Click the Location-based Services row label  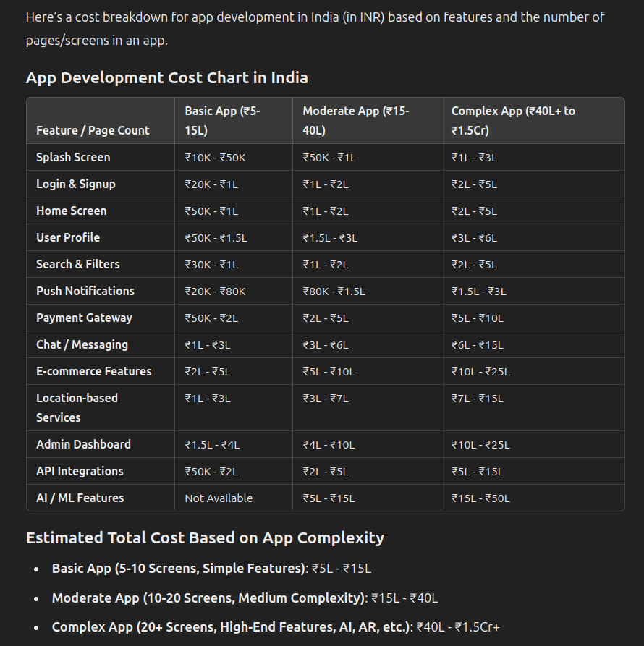click(77, 408)
